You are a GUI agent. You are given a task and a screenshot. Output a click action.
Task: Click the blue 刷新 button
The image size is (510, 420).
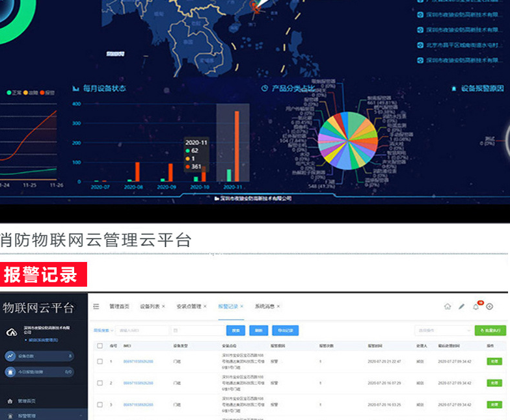(259, 330)
